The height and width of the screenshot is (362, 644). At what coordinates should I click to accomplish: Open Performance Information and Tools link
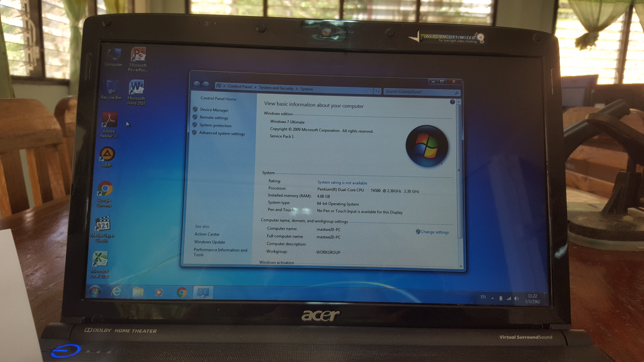click(220, 252)
